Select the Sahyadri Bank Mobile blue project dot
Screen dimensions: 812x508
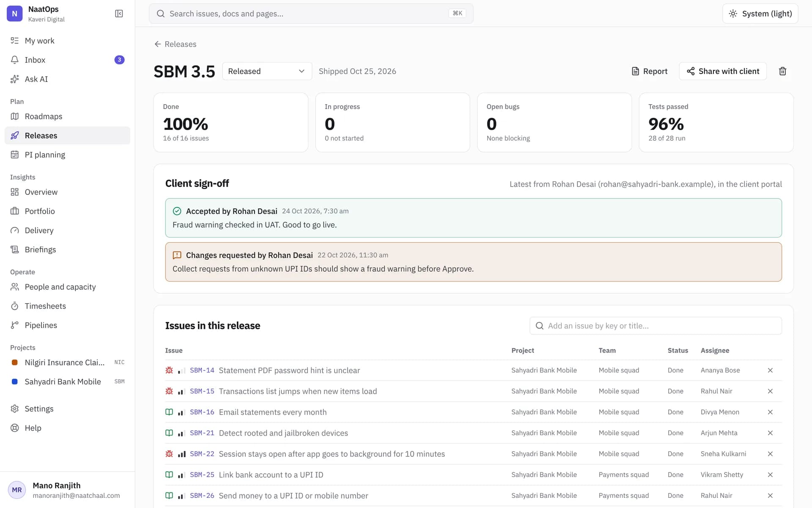(x=15, y=381)
